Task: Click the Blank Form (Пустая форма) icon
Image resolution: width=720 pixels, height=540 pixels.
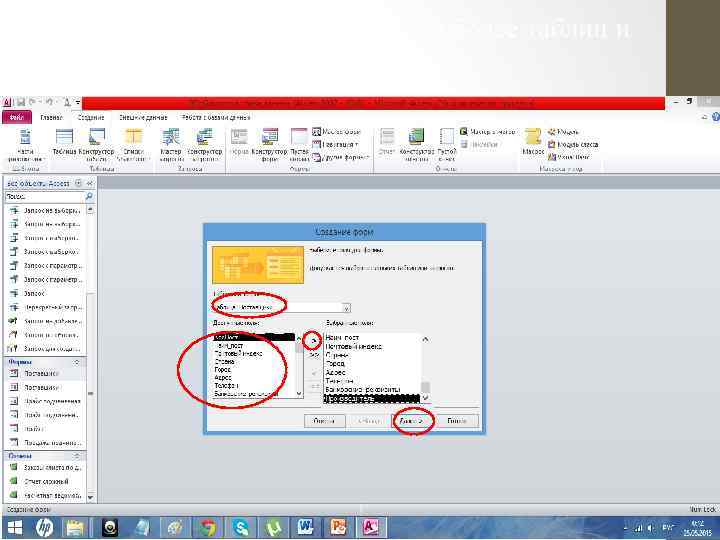Action: (299, 145)
